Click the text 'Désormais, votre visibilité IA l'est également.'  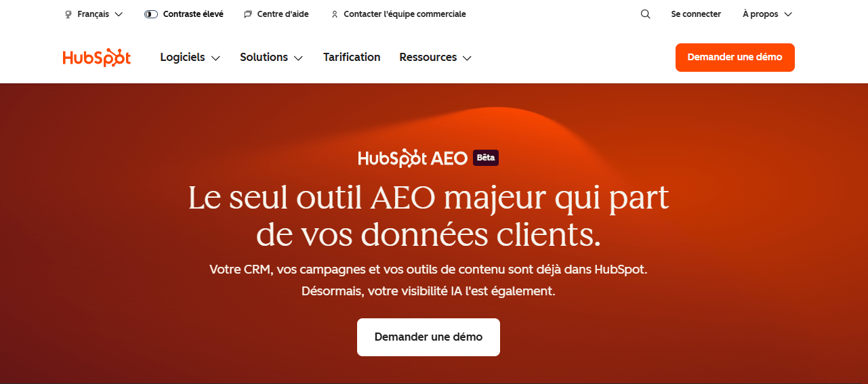[428, 292]
